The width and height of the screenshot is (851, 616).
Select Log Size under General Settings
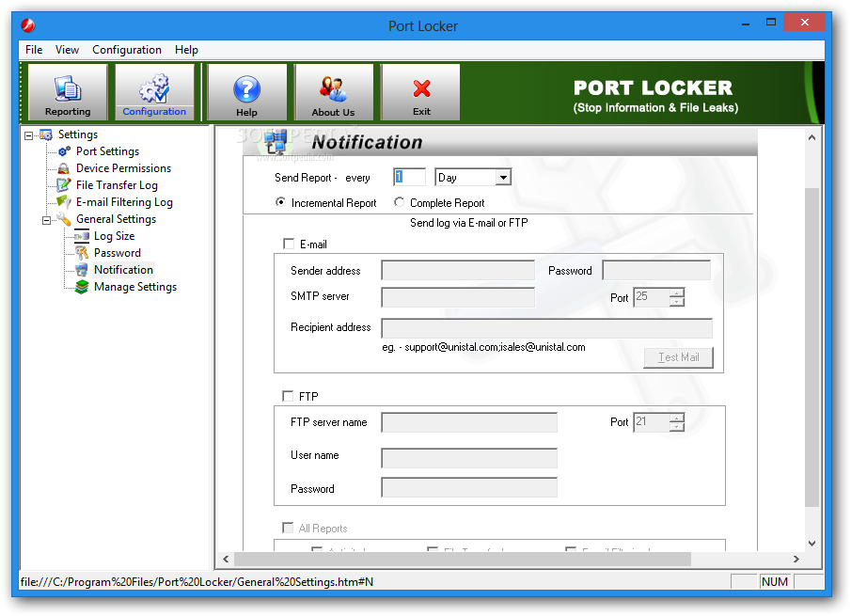coord(114,236)
